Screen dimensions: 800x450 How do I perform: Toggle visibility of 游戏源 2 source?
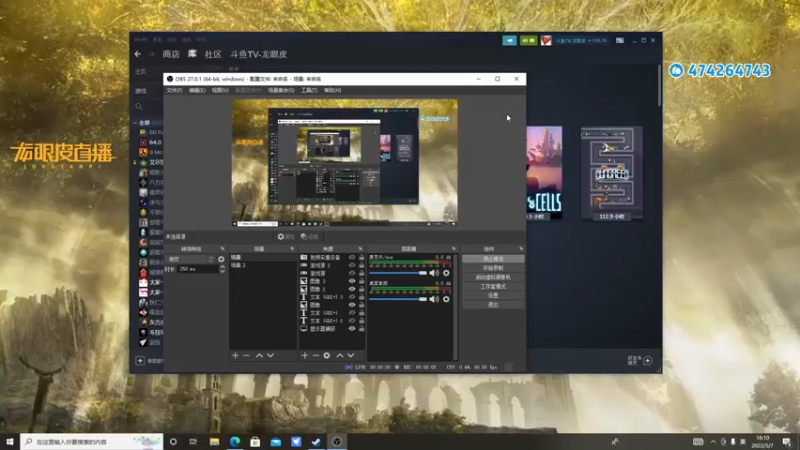click(352, 265)
